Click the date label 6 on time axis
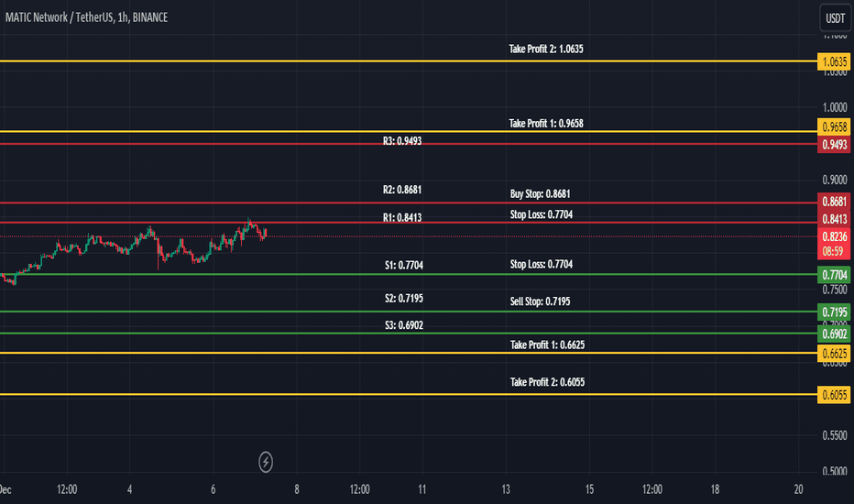854x504 pixels. coord(213,489)
